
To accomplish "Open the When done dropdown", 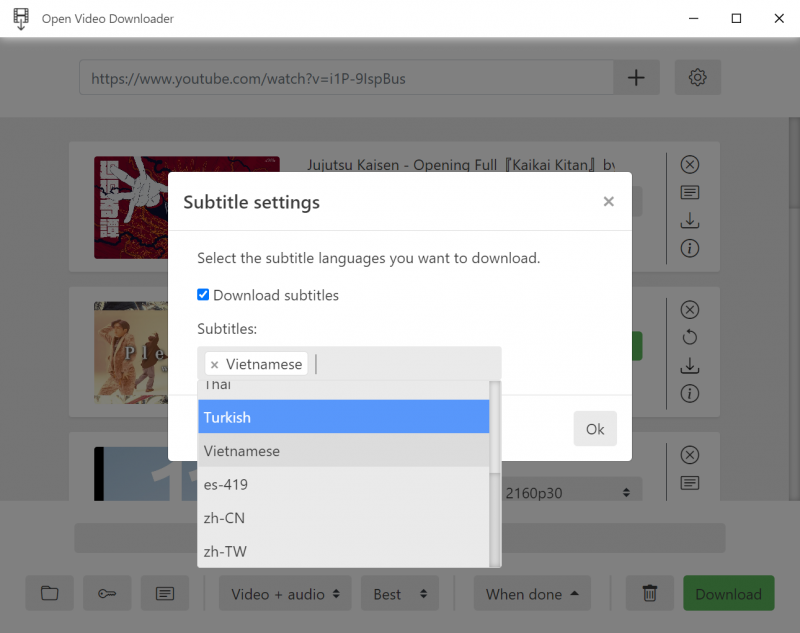I will [532, 592].
